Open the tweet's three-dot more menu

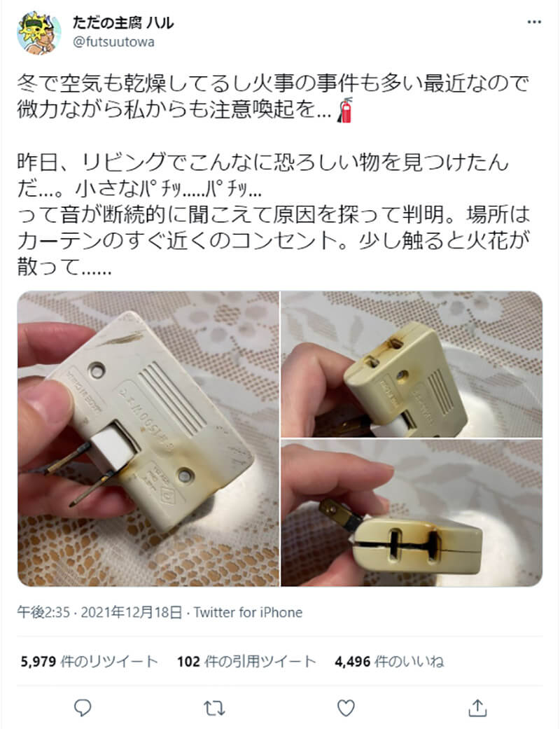tap(534, 22)
